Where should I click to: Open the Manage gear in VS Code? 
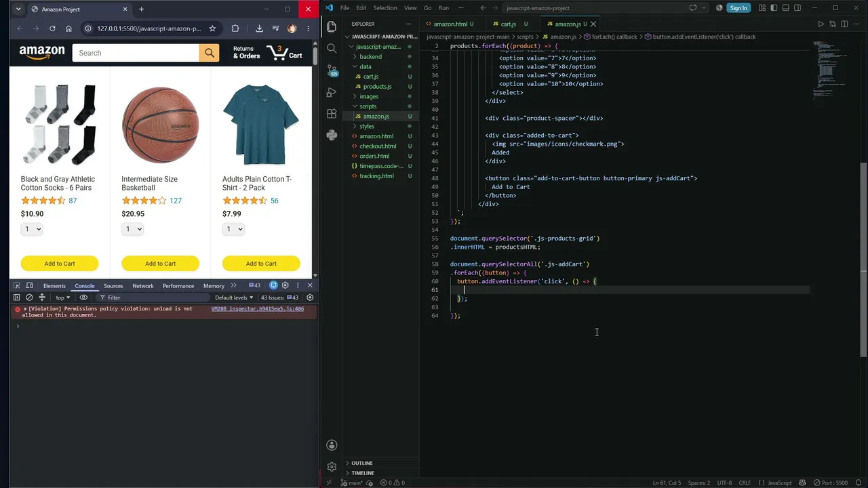pyautogui.click(x=332, y=467)
